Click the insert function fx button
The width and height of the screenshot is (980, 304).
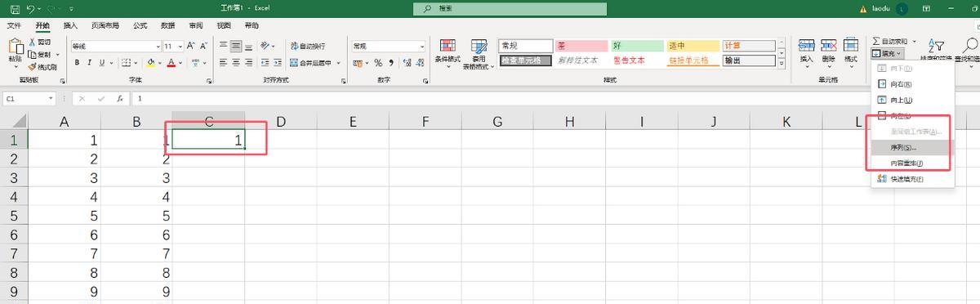click(x=119, y=98)
